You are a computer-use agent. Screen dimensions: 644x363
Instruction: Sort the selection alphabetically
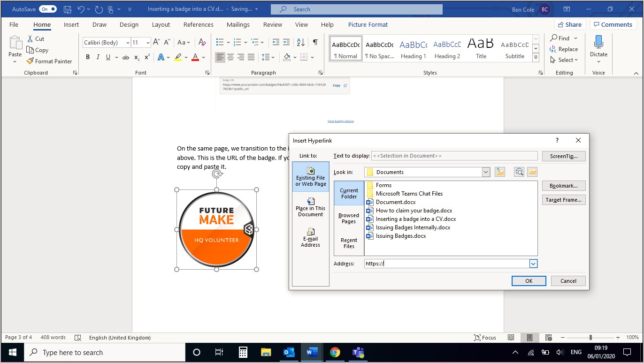(x=301, y=42)
